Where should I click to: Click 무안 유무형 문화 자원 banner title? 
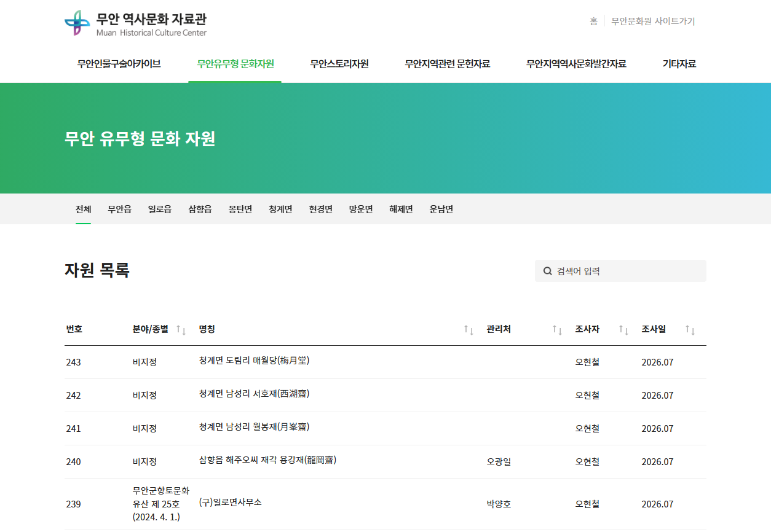click(140, 138)
